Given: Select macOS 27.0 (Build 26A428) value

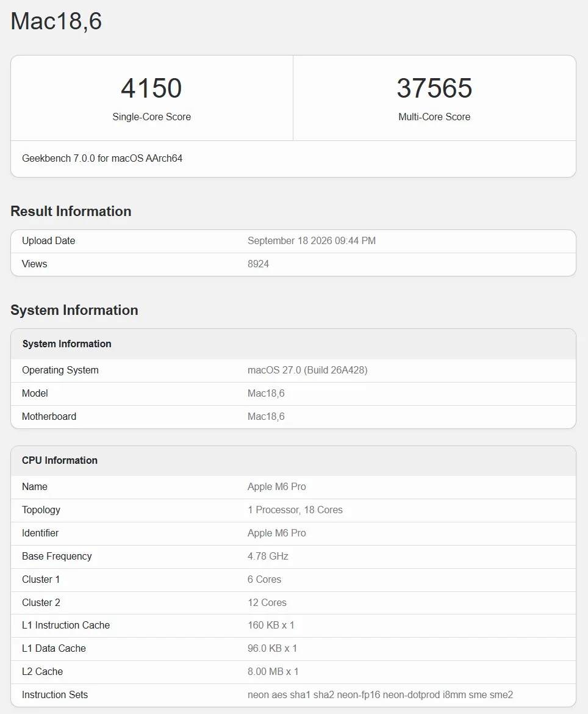Looking at the screenshot, I should coord(307,370).
